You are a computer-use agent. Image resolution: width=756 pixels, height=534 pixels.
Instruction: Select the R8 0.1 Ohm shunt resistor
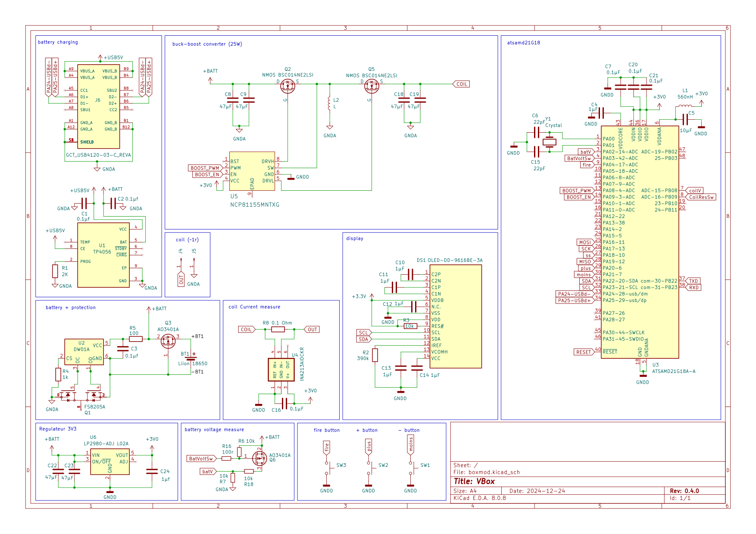click(278, 329)
